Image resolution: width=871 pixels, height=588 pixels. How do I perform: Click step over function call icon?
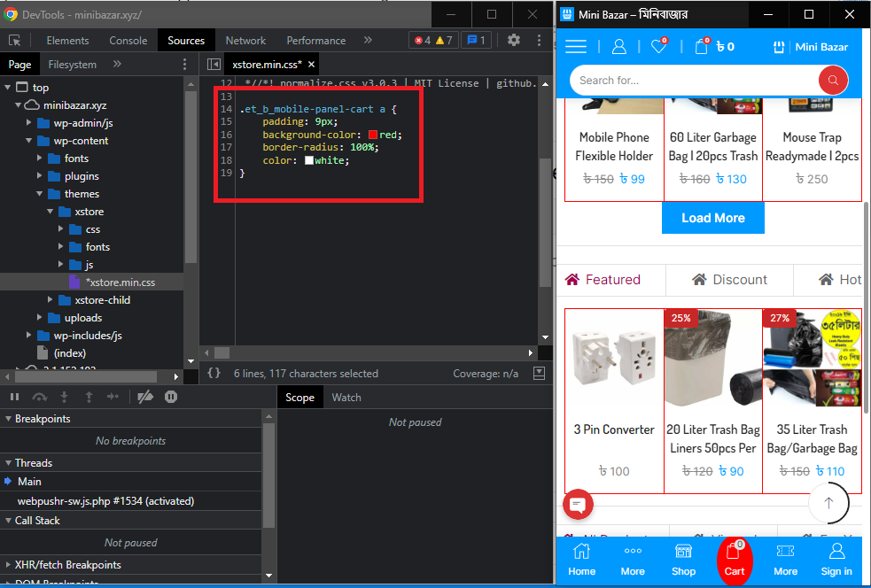(x=40, y=397)
